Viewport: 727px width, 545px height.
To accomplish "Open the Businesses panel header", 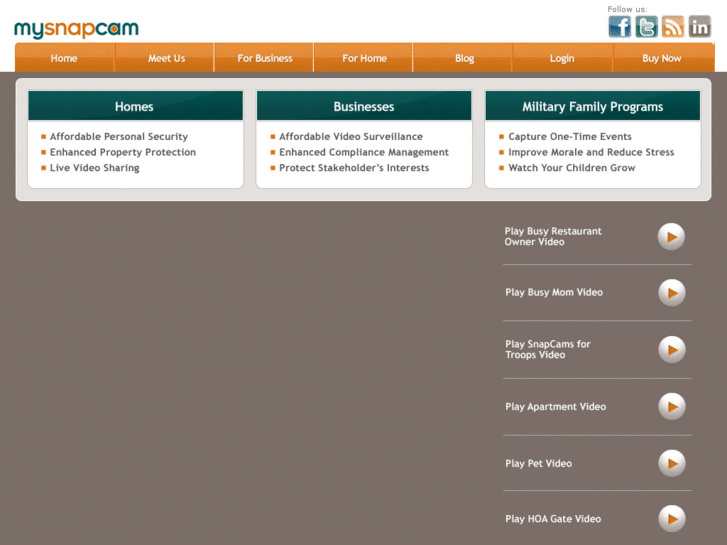I will pyautogui.click(x=364, y=106).
